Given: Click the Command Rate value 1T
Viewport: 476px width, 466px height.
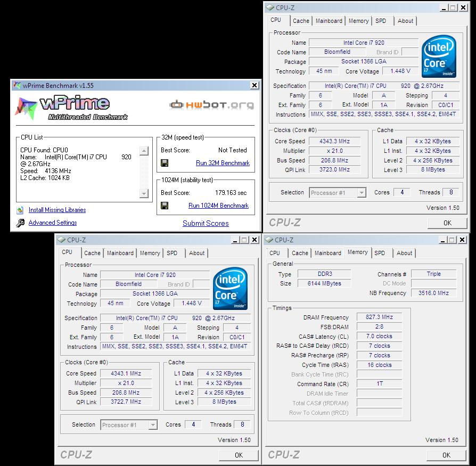Looking at the screenshot, I should pyautogui.click(x=380, y=384).
